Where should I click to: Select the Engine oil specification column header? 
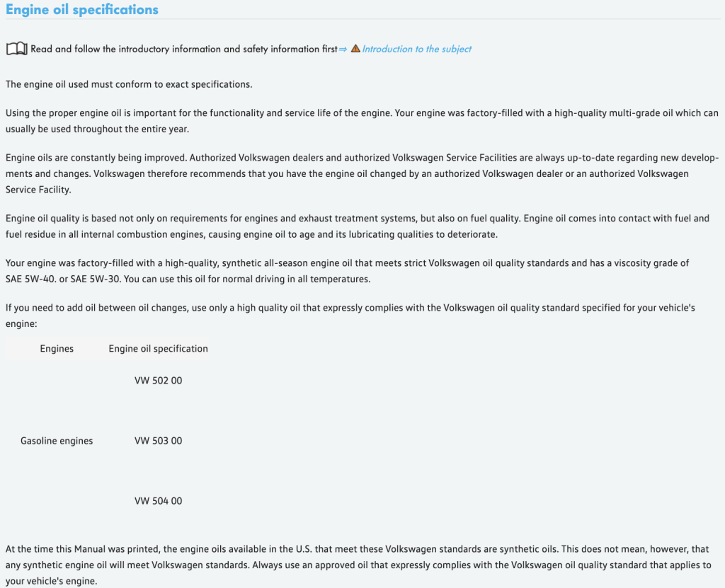(158, 349)
